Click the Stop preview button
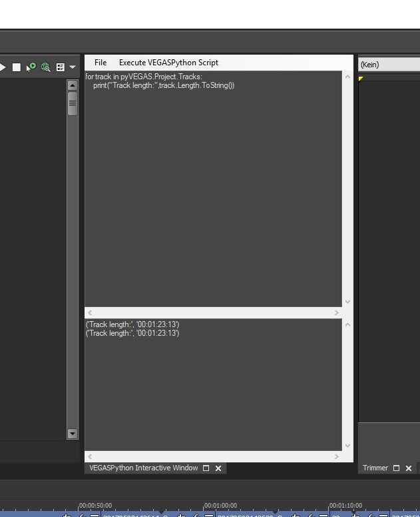 point(17,67)
